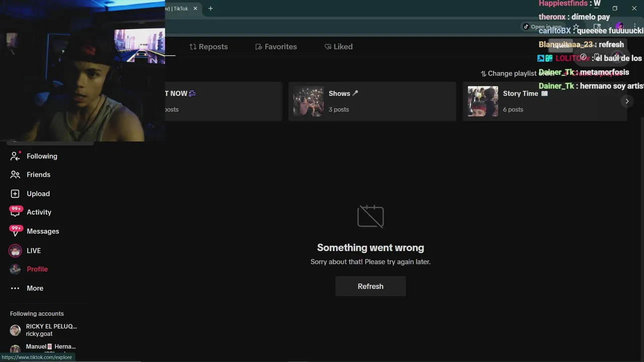Click the Upload text label
Image resolution: width=644 pixels, height=362 pixels.
[38, 194]
